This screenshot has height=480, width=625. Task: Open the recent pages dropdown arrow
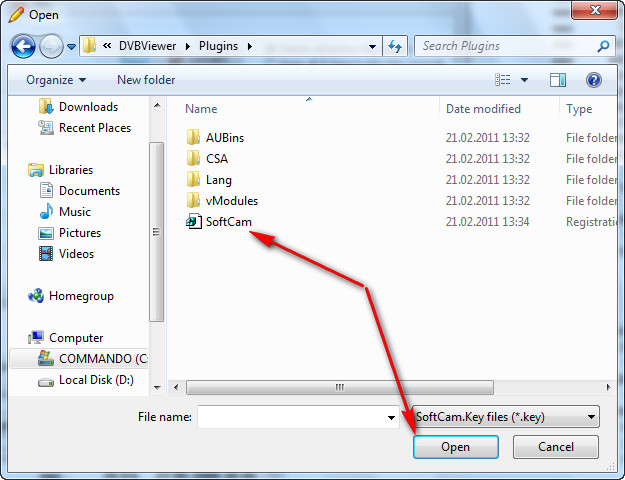(x=71, y=47)
